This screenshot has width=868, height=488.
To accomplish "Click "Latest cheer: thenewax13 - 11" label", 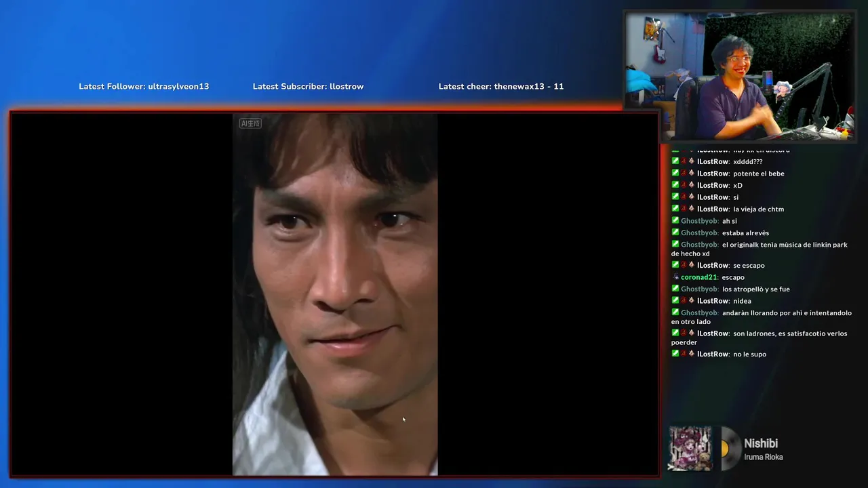I will pos(501,87).
